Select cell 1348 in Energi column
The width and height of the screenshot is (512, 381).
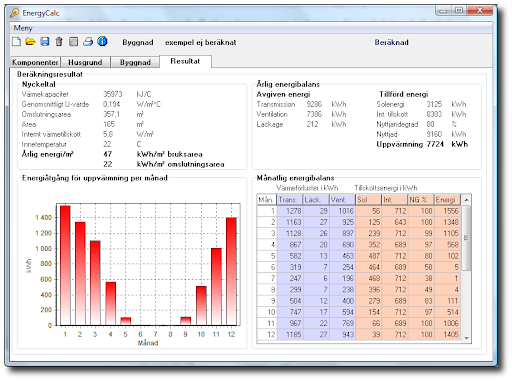click(x=447, y=222)
